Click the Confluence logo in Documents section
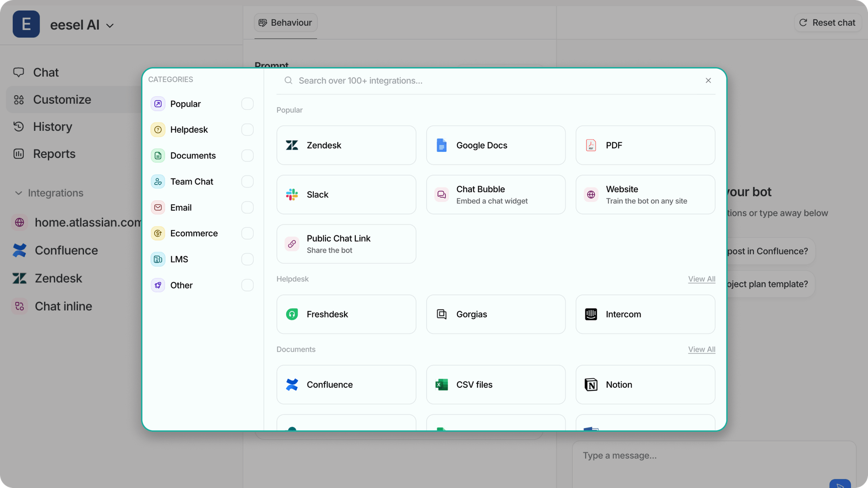Image resolution: width=868 pixels, height=488 pixels. click(x=292, y=385)
